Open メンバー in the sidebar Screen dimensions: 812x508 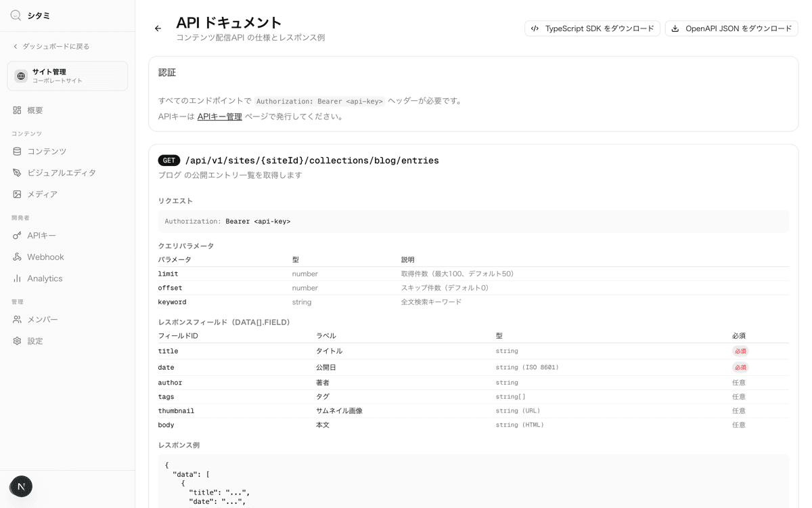click(x=68, y=319)
